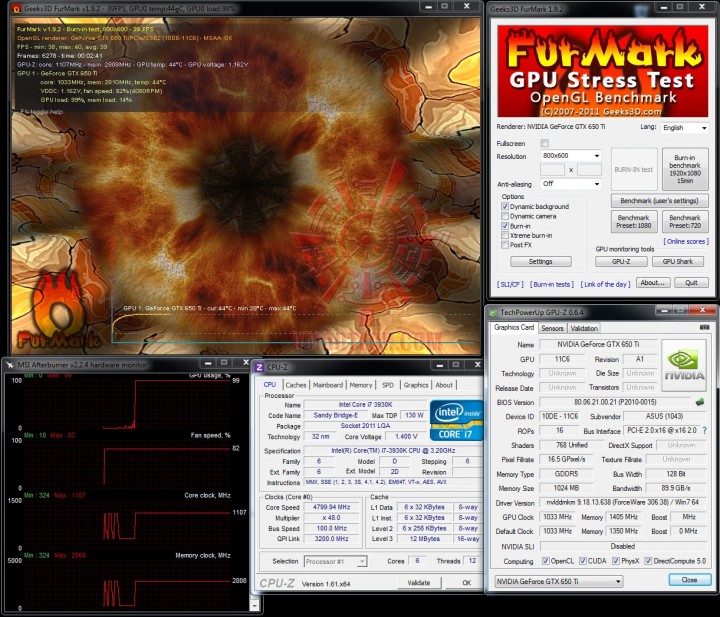The height and width of the screenshot is (617, 720).
Task: Switch to the Caches tab in CPU-Z
Action: point(296,385)
